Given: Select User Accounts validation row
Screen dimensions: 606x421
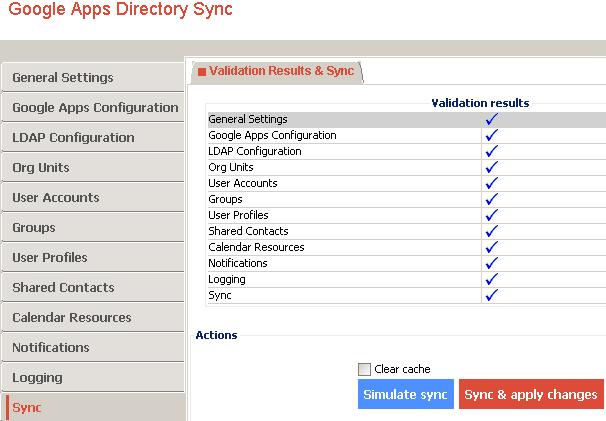Looking at the screenshot, I should coord(407,183).
